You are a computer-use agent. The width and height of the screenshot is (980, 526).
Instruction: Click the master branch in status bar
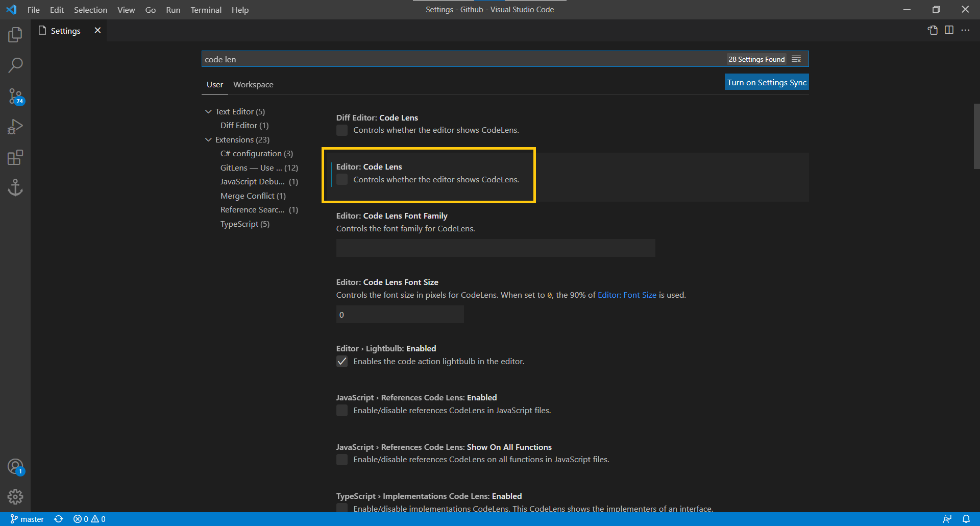(27, 519)
